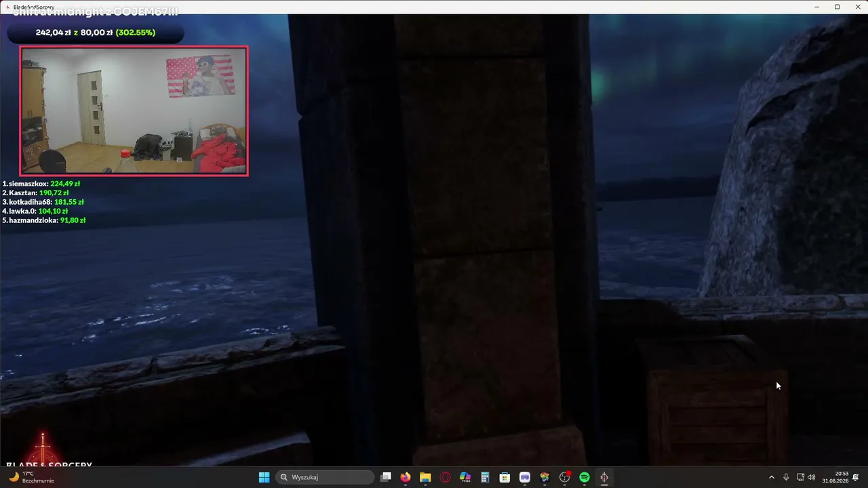
Task: Open network settings from the system tray
Action: (800, 477)
